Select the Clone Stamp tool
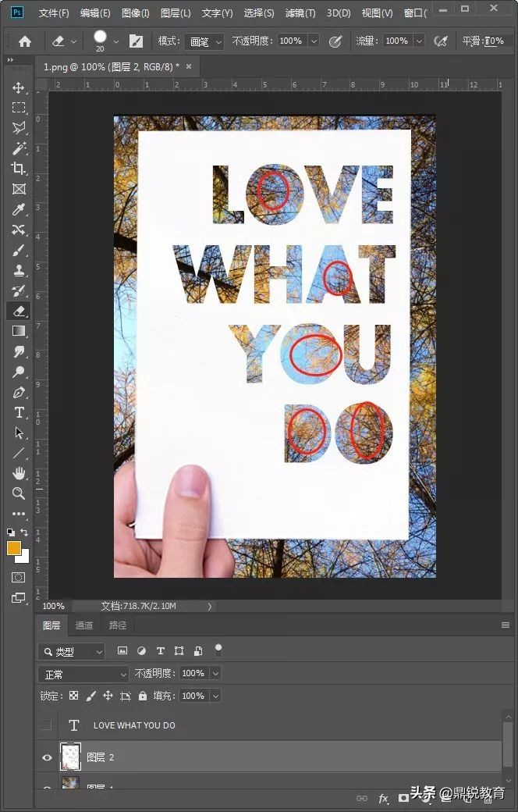Viewport: 518px width, 812px height. click(x=19, y=270)
